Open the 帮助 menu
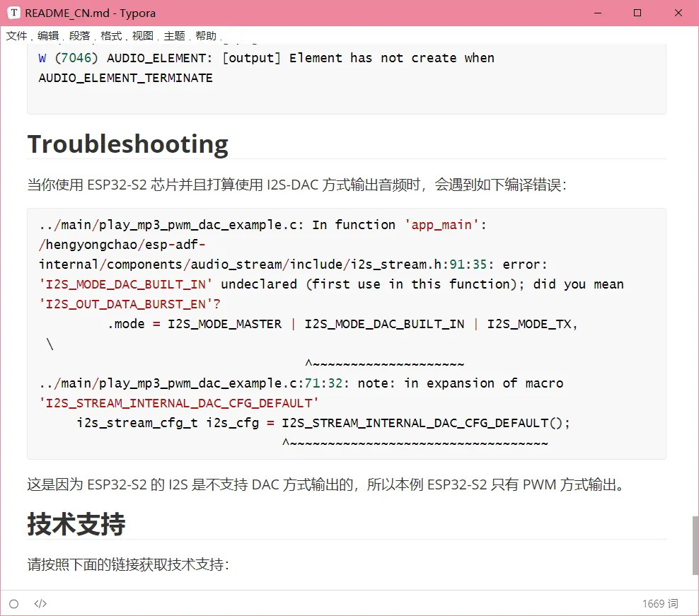The image size is (699, 616). pyautogui.click(x=206, y=36)
